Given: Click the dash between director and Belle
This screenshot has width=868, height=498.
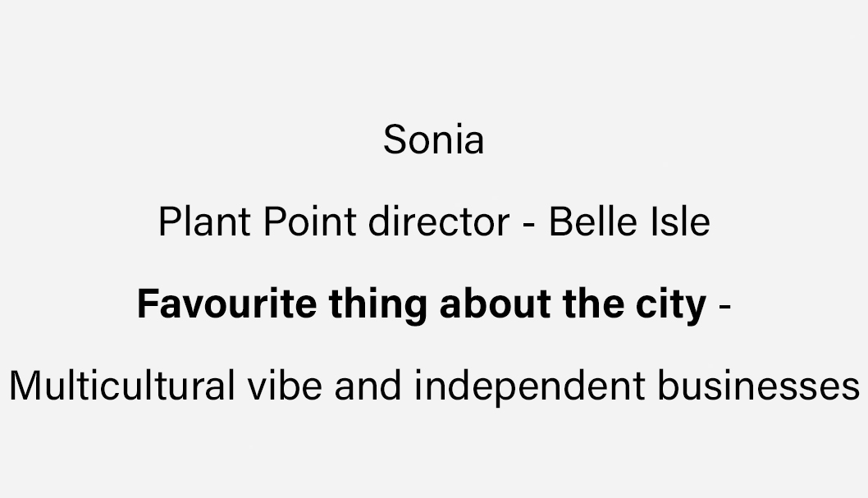Looking at the screenshot, I should 529,225.
